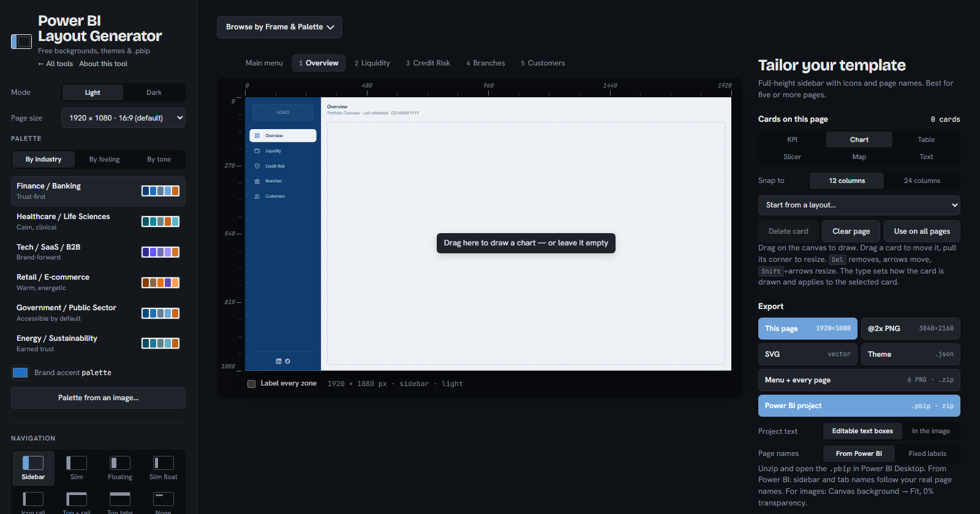Open the Page size dropdown

coord(123,118)
